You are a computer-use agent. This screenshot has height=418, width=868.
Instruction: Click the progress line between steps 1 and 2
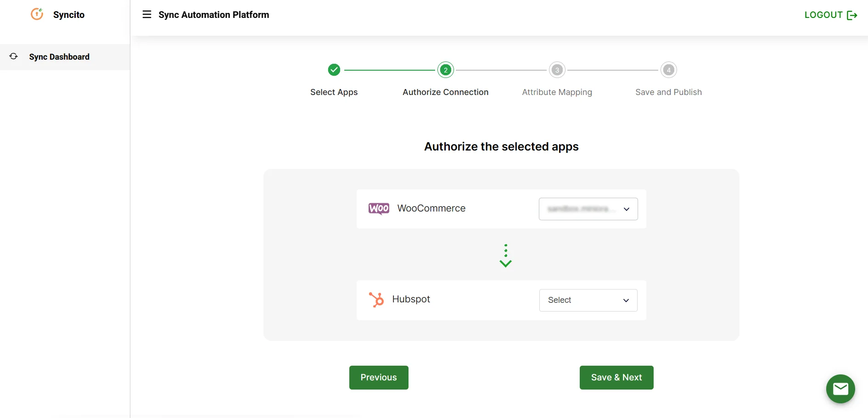tap(390, 70)
